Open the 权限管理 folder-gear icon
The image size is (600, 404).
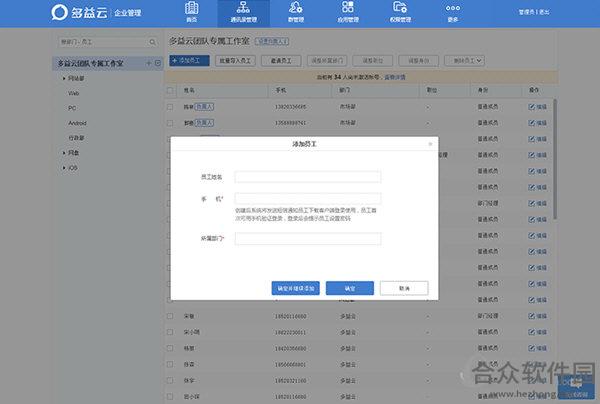pos(400,12)
